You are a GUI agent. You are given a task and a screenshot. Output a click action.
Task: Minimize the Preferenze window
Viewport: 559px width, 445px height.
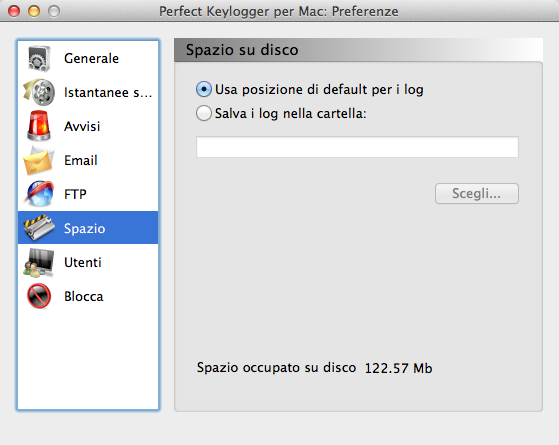pyautogui.click(x=34, y=11)
